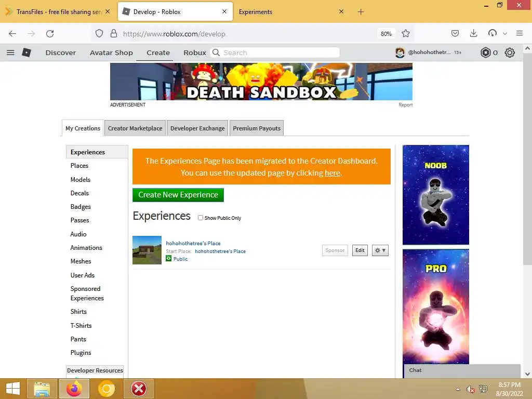Click the headphones extension toolbar icon
This screenshot has width=532, height=399.
[493, 33]
